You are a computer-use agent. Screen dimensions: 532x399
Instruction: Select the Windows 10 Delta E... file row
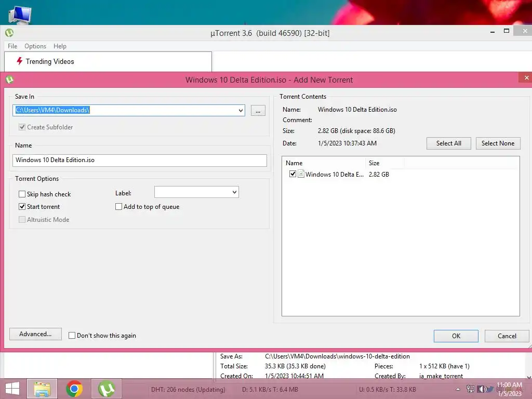click(401, 174)
